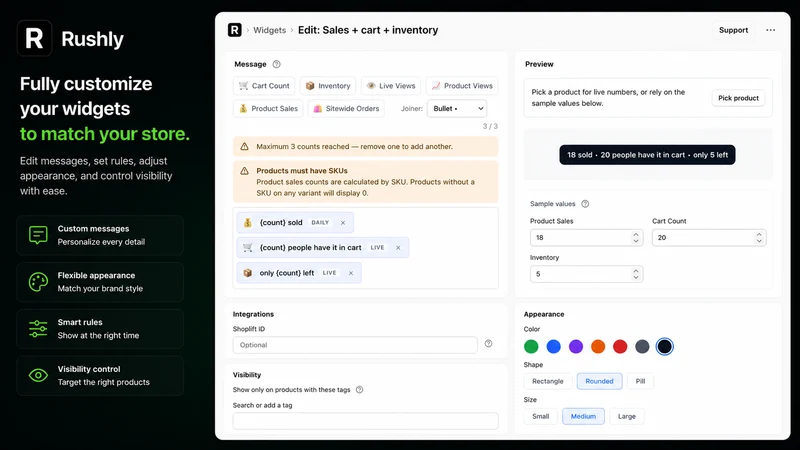Click the Cart Count sample value field

coord(709,238)
